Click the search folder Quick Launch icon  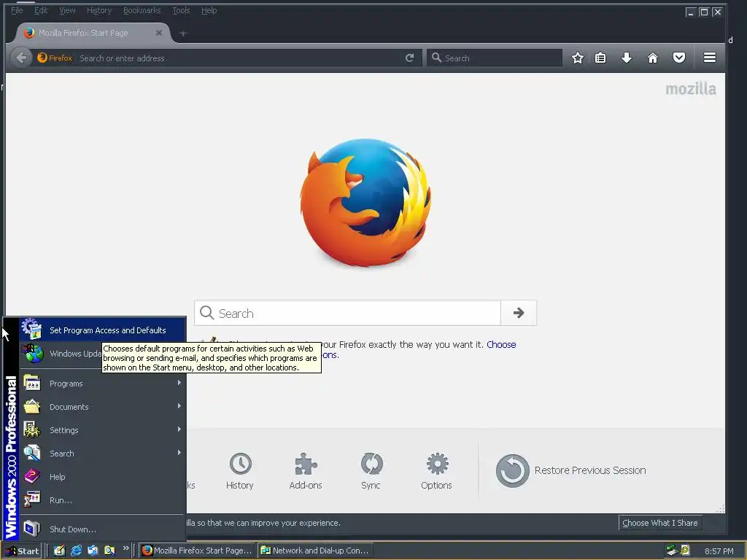(109, 551)
